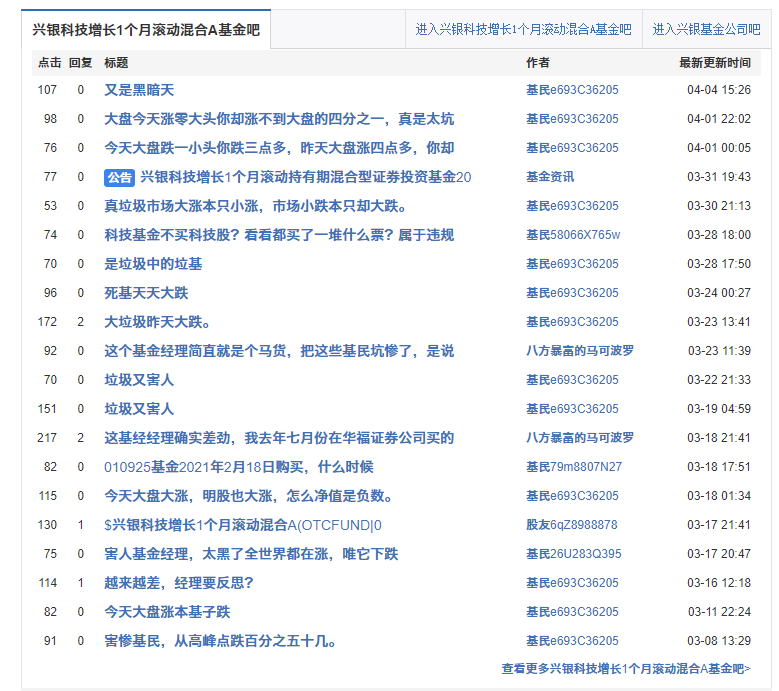Open post 这个基金经理简直就是个马货

point(279,351)
